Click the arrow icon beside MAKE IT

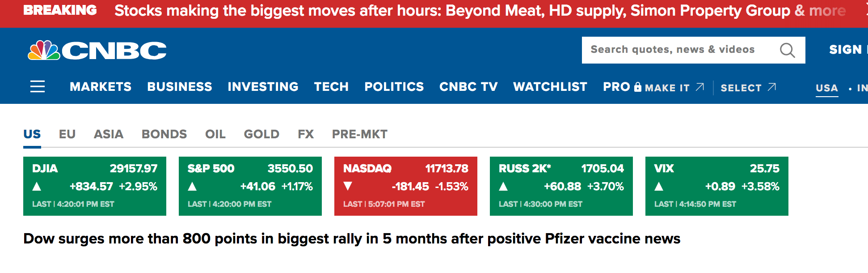(x=700, y=87)
